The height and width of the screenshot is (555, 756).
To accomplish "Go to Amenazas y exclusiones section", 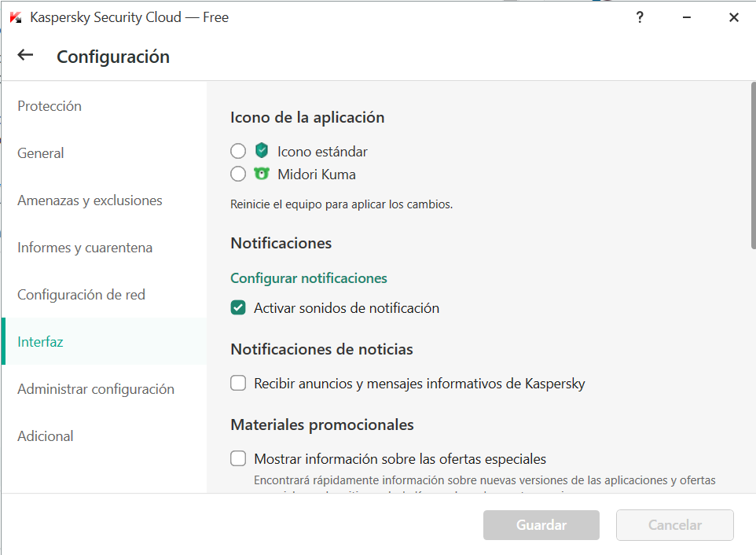I will click(90, 200).
